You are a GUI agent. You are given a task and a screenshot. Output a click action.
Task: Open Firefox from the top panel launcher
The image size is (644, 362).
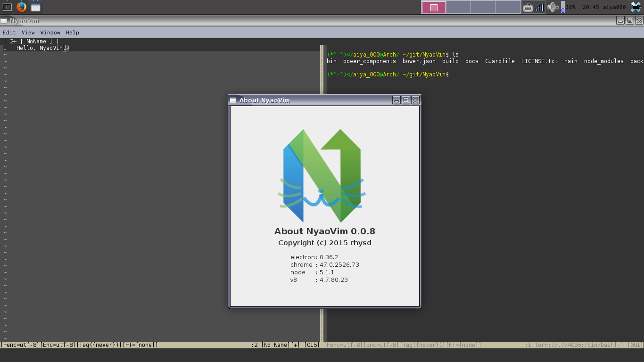click(21, 7)
